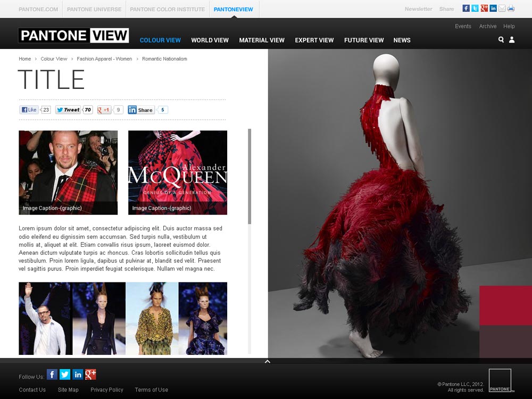Click the LinkedIn icon in top bar

coord(493,9)
